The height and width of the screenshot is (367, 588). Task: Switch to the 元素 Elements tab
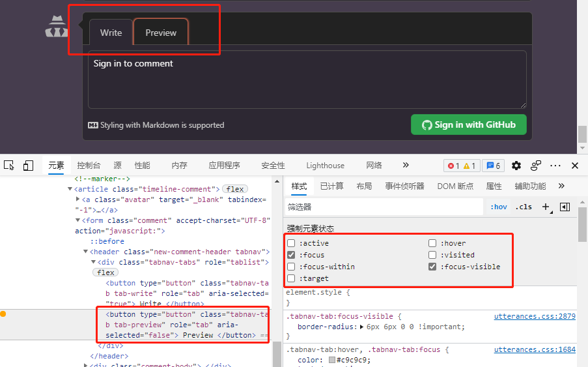point(56,166)
